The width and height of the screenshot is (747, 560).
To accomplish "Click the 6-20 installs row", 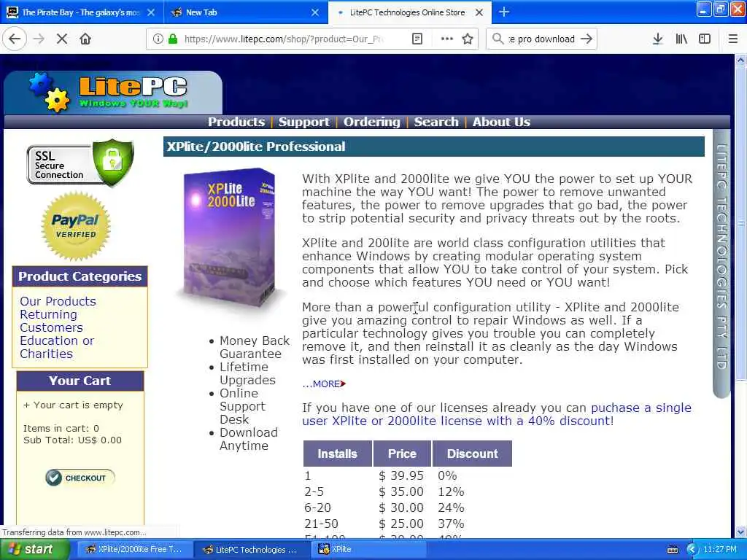I will pos(318,508).
